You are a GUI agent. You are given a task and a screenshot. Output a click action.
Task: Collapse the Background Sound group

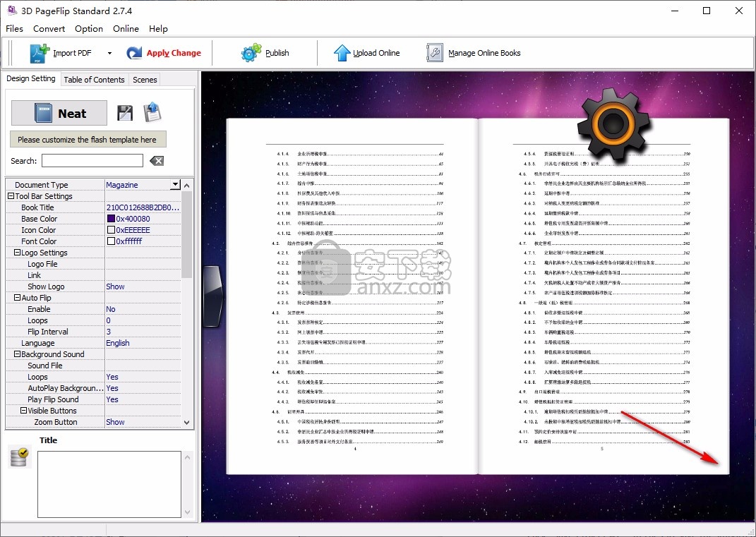pyautogui.click(x=17, y=354)
